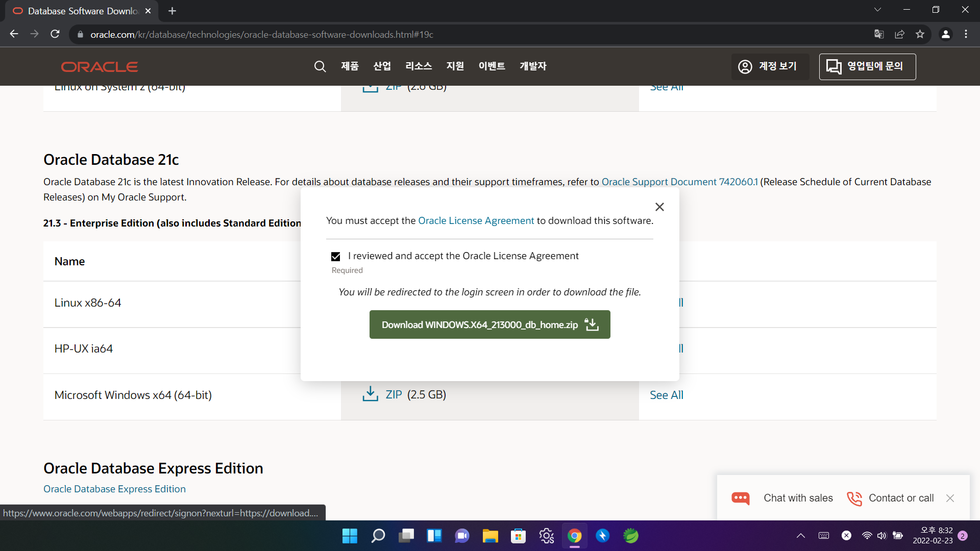Image resolution: width=980 pixels, height=551 pixels.
Task: Click Download WINDOWS.X64_213000_db_home.zip button
Action: tap(489, 324)
